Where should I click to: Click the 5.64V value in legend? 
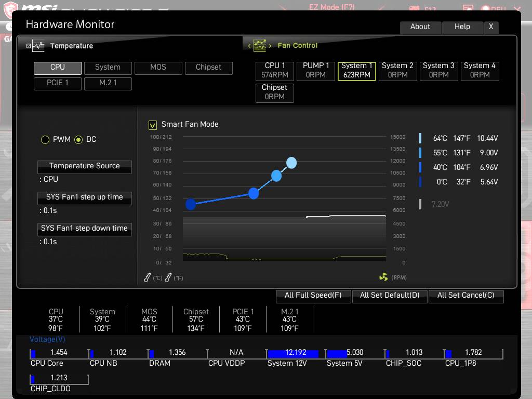(489, 182)
